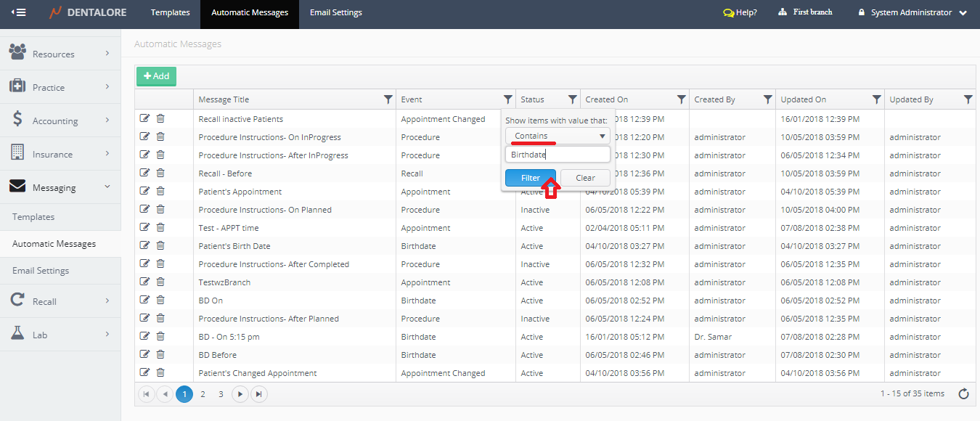
Task: Jump to last page in pager
Action: pos(259,394)
